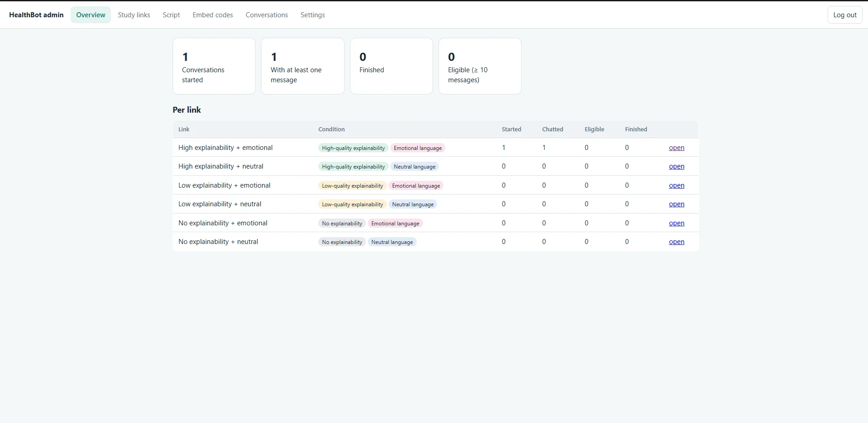Screen dimensions: 868x423
Task: Click Emotional language badge in No explainability row
Action: tap(395, 224)
